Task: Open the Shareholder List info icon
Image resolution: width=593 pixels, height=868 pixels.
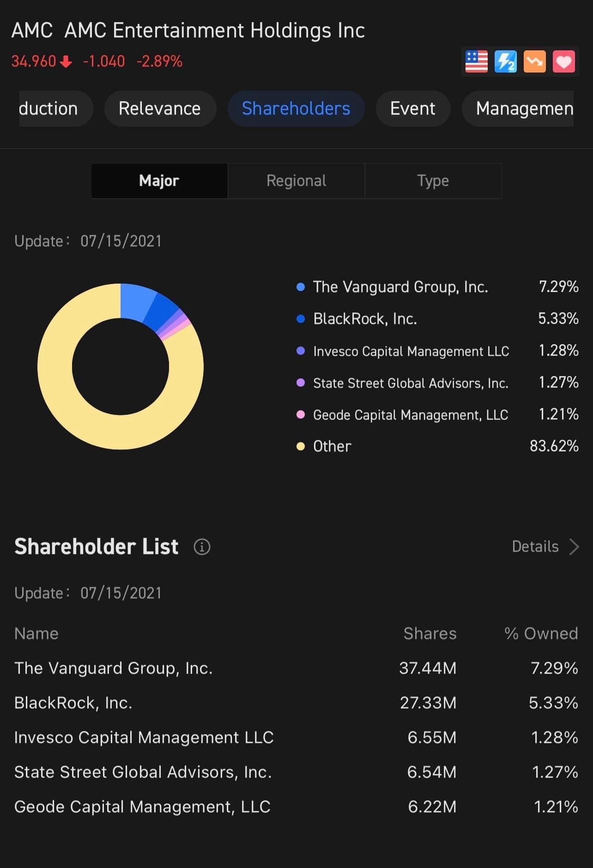Action: pyautogui.click(x=202, y=547)
